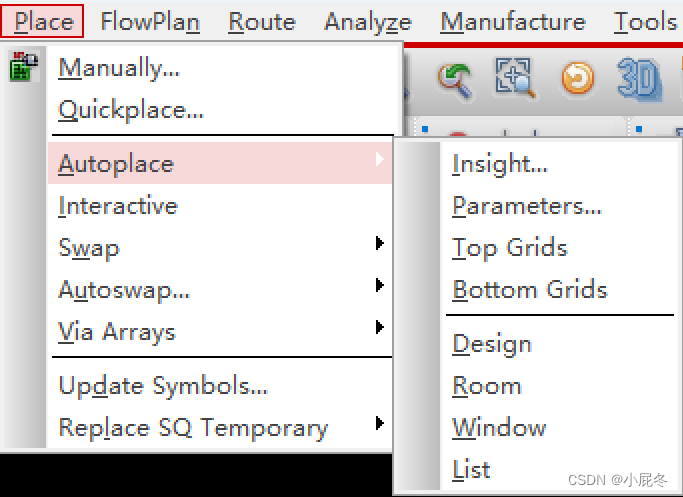Viewport: 683px width, 497px height.
Task: Select Room in the Autoplace submenu
Action: [x=487, y=386]
